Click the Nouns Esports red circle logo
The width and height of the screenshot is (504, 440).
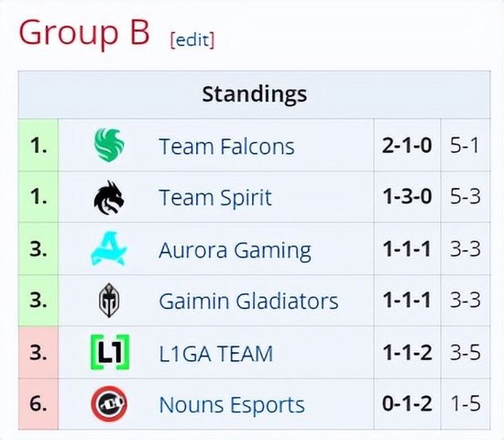[109, 403]
